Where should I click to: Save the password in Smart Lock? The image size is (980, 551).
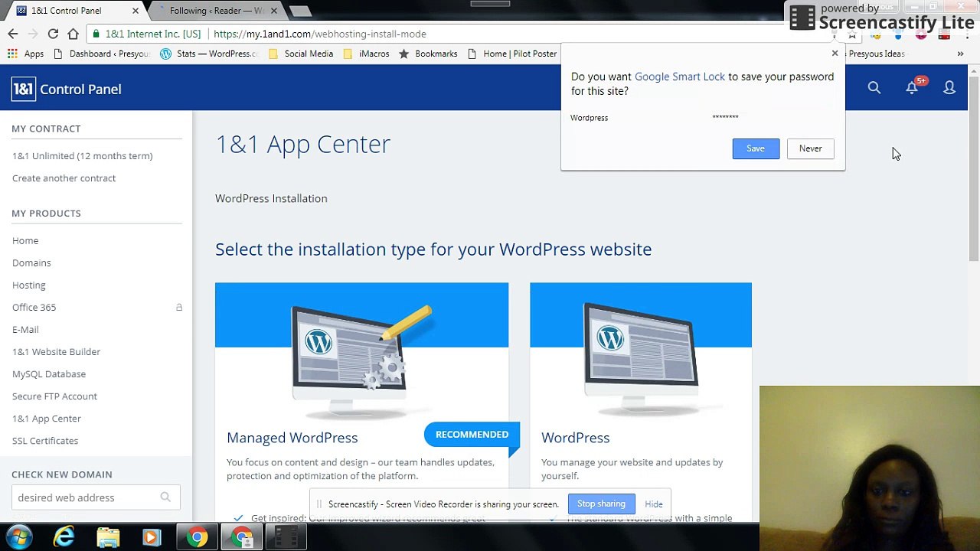coord(756,148)
